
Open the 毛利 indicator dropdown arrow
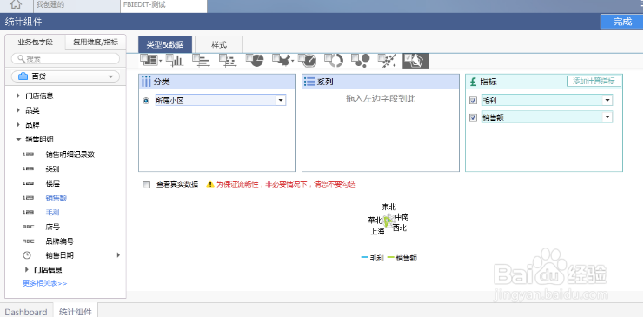pos(607,100)
